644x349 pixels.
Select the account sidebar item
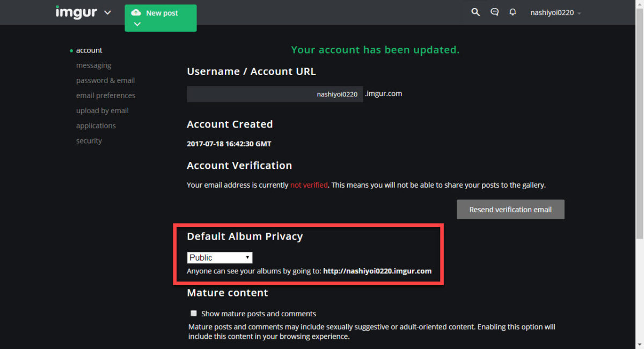click(89, 50)
